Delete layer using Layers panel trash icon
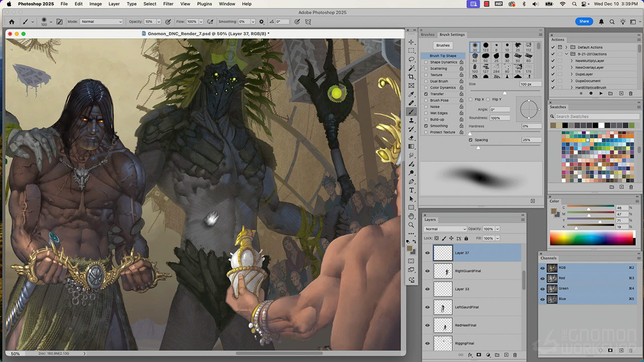 click(515, 355)
